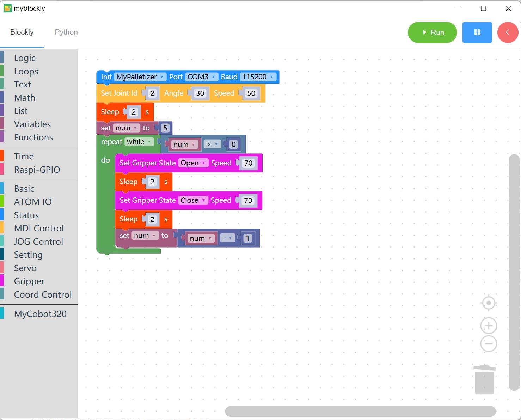The width and height of the screenshot is (521, 420).
Task: Open the num dropdown in subtraction block
Action: pyautogui.click(x=201, y=238)
